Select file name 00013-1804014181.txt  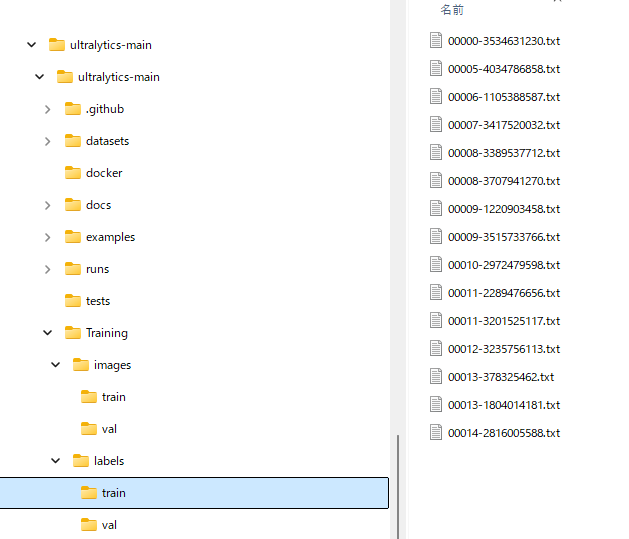pyautogui.click(x=504, y=405)
